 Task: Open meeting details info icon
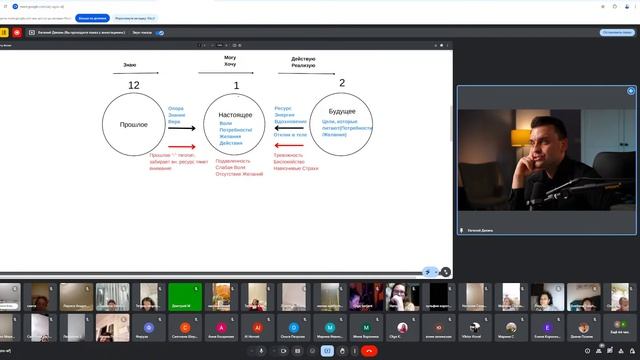click(x=587, y=351)
